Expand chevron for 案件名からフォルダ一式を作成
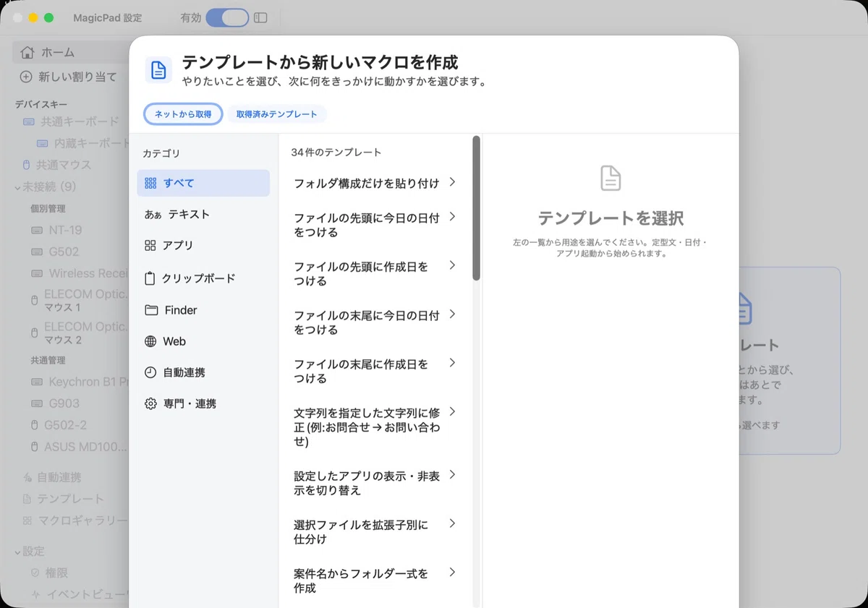The image size is (868, 608). tap(452, 572)
